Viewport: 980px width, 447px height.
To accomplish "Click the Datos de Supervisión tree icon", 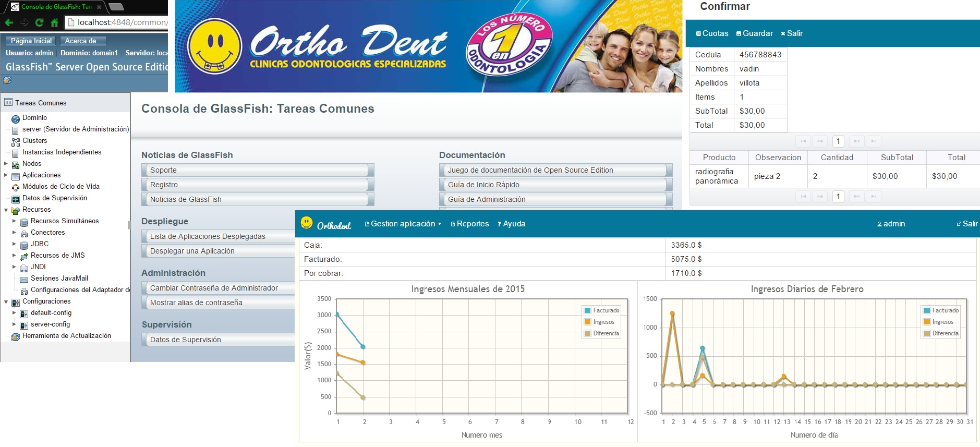I will pos(16,199).
